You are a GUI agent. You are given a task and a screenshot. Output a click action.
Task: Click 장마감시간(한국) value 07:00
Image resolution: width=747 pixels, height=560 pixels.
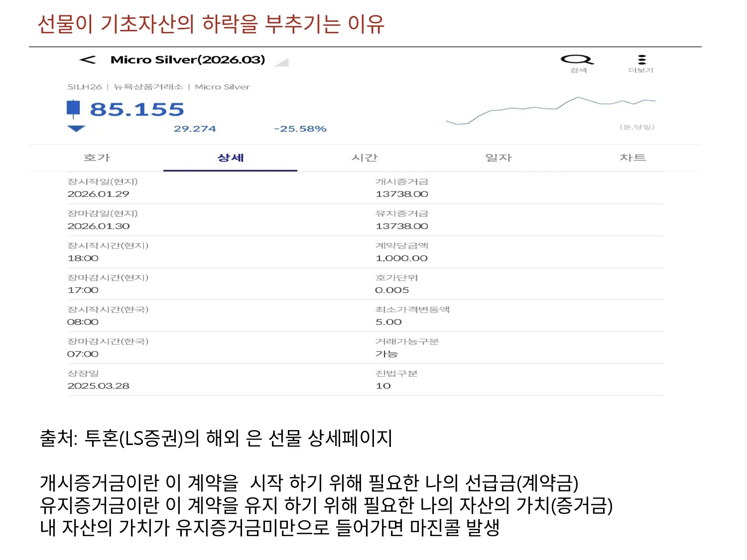click(x=83, y=354)
